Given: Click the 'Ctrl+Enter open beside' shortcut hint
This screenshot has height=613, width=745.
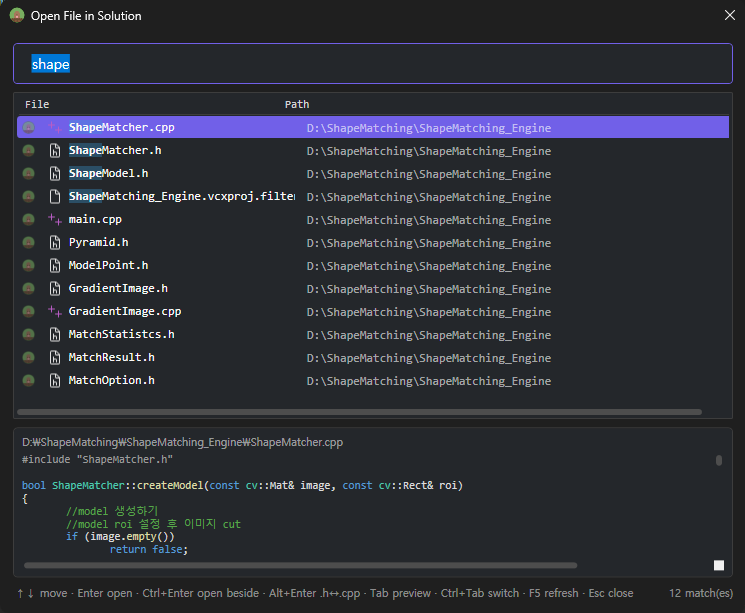Looking at the screenshot, I should tap(201, 593).
